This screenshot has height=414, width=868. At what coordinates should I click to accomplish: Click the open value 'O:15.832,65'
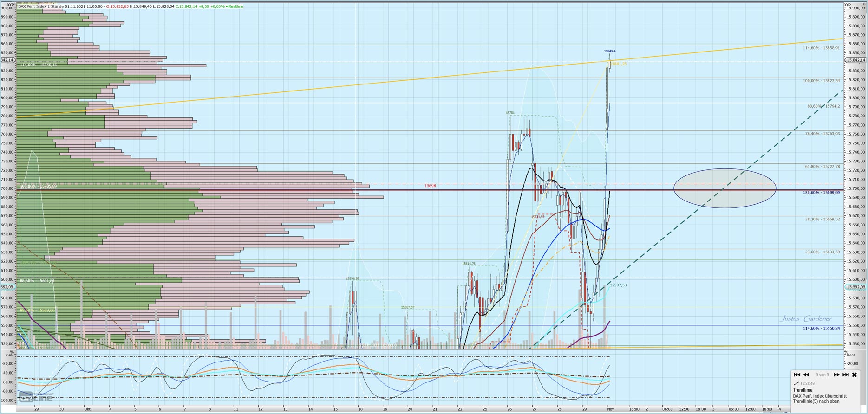point(117,6)
